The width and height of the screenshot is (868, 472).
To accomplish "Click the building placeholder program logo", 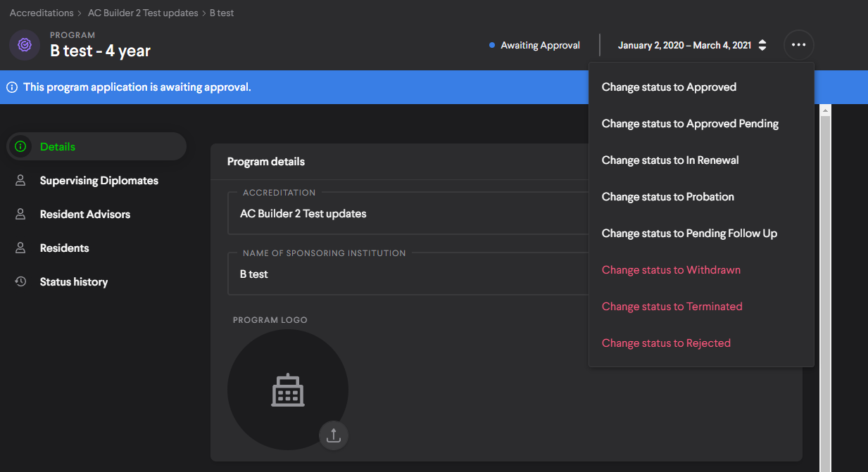I will [x=288, y=390].
